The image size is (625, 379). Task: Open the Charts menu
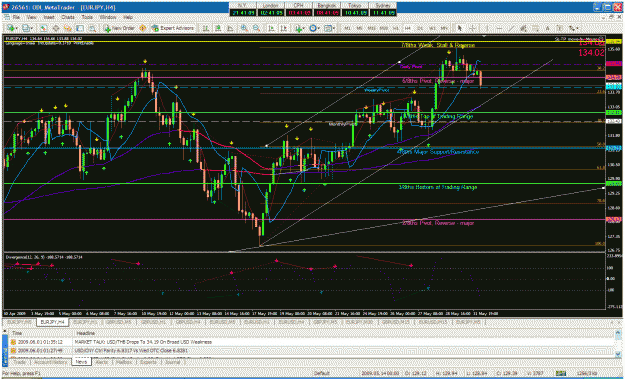click(68, 18)
